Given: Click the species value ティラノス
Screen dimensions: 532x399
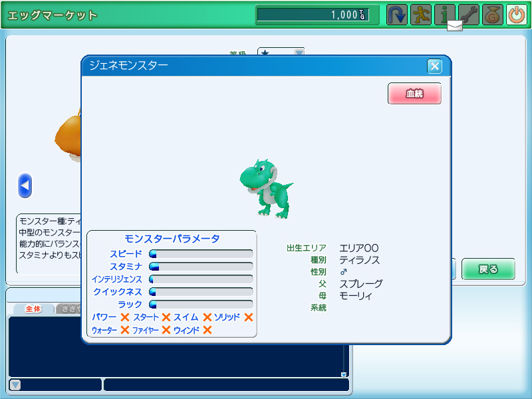Looking at the screenshot, I should click(359, 260).
